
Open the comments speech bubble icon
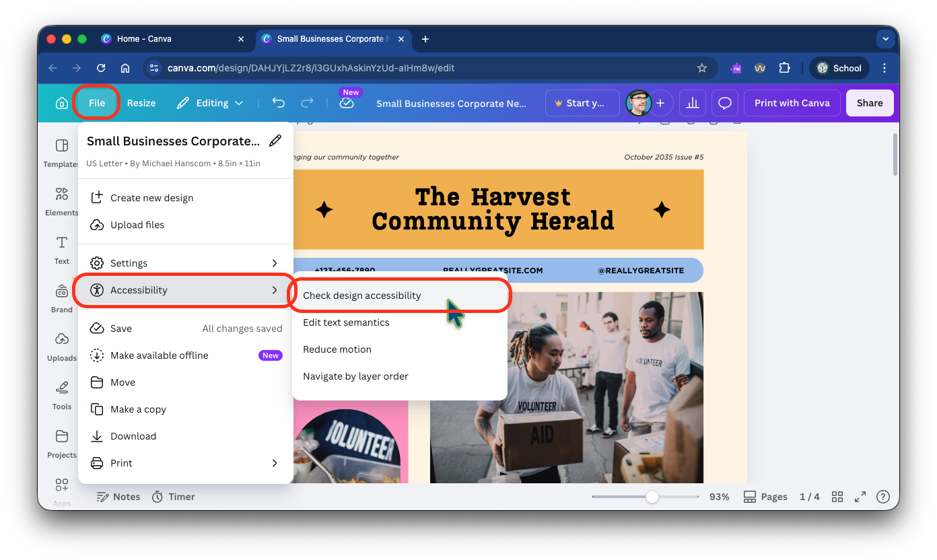[x=725, y=103]
